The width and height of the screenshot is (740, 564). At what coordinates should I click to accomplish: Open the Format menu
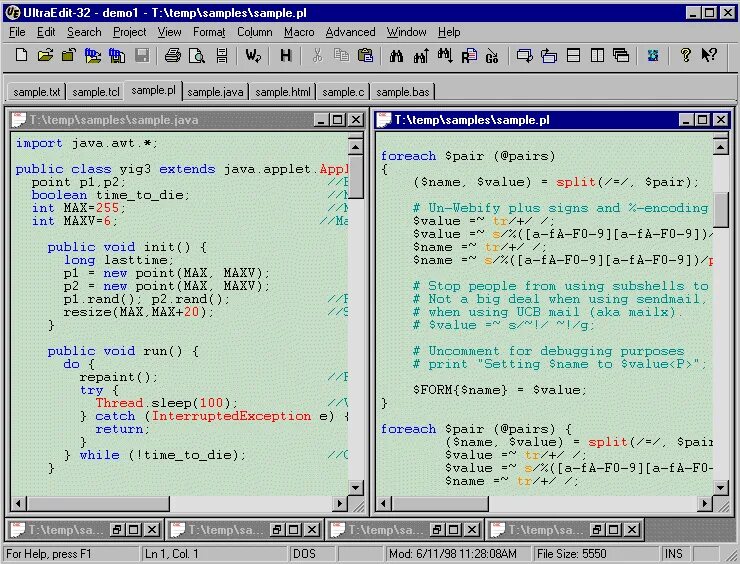click(209, 32)
